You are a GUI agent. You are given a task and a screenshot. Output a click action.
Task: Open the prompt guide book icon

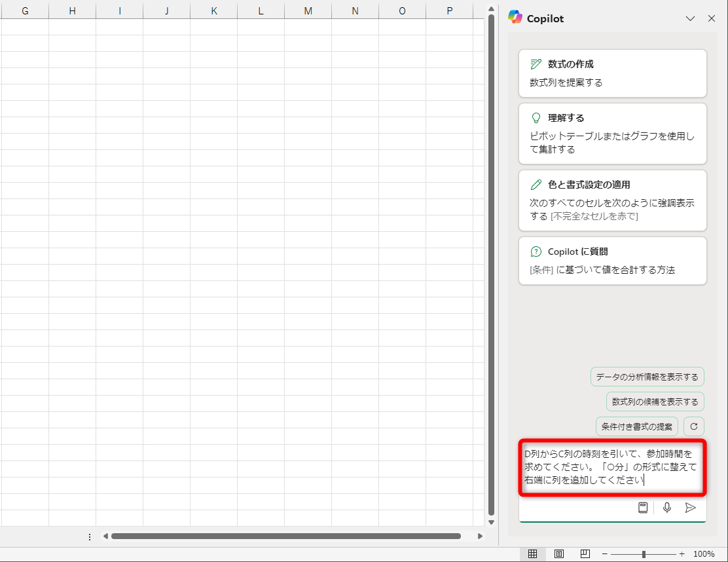point(643,508)
